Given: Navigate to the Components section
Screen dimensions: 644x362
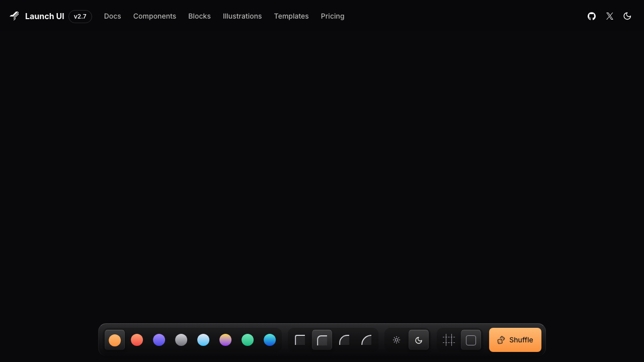Looking at the screenshot, I should (x=154, y=16).
